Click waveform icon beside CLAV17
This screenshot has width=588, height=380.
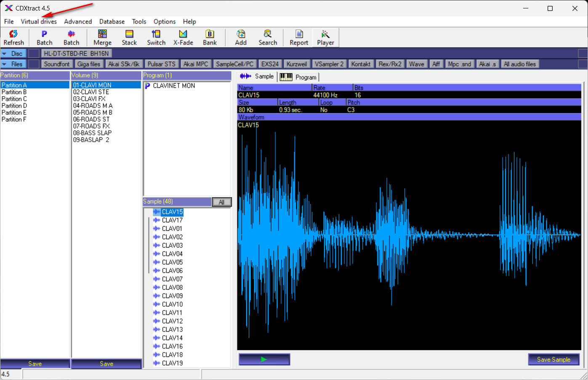[157, 220]
